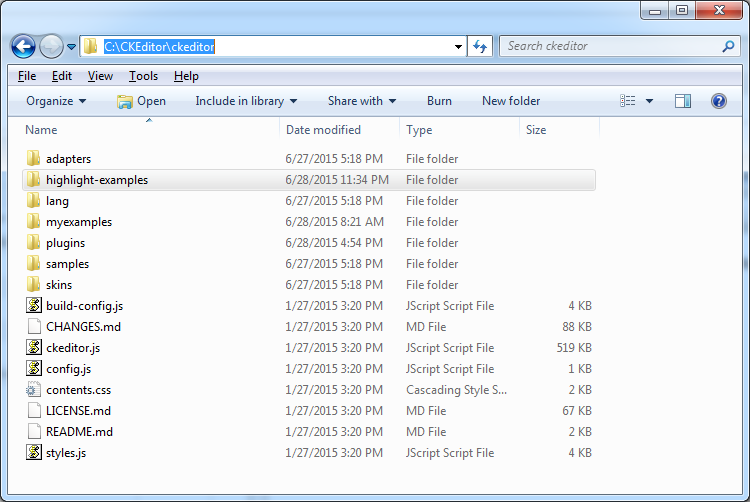Open the View menu

(x=100, y=76)
